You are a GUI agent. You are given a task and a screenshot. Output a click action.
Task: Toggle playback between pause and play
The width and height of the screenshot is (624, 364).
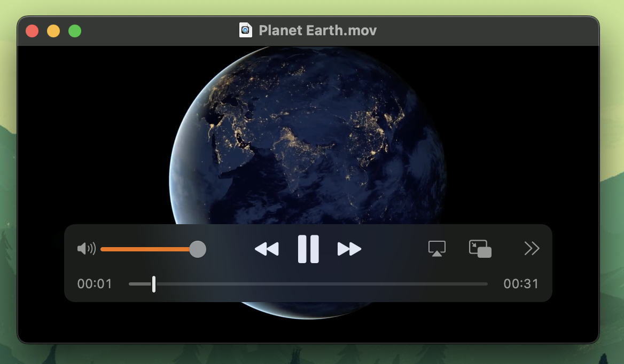pyautogui.click(x=308, y=249)
